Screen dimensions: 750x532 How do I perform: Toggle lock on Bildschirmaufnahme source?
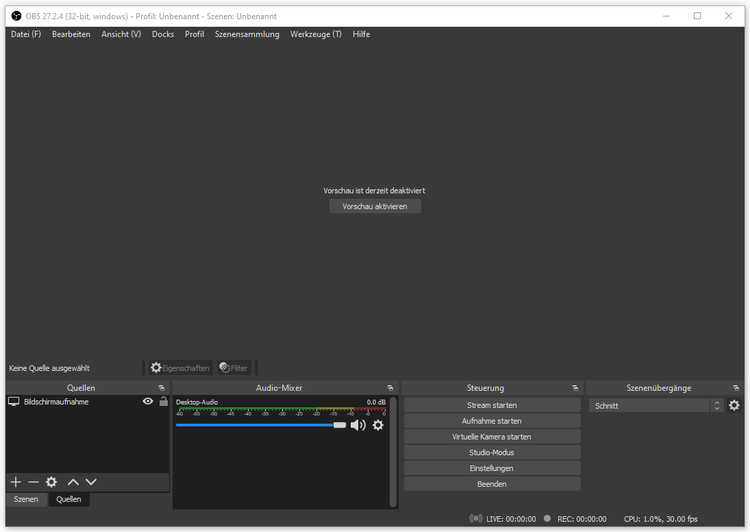coord(164,401)
